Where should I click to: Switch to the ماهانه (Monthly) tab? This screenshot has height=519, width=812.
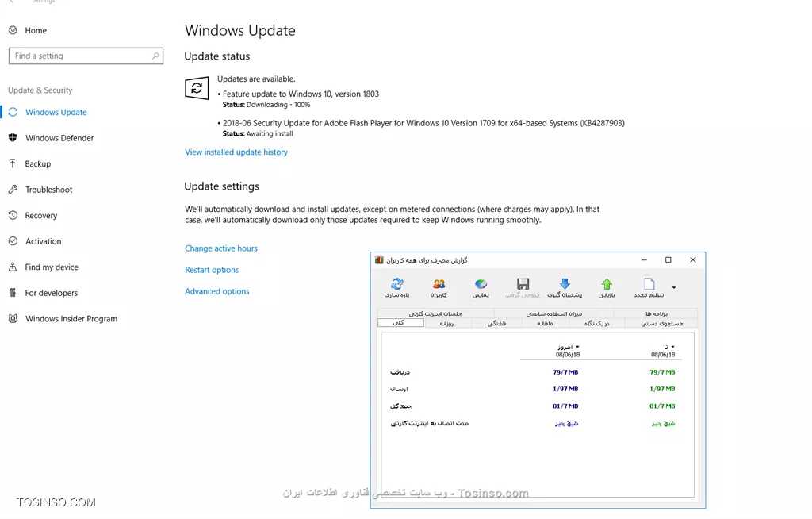(x=546, y=323)
